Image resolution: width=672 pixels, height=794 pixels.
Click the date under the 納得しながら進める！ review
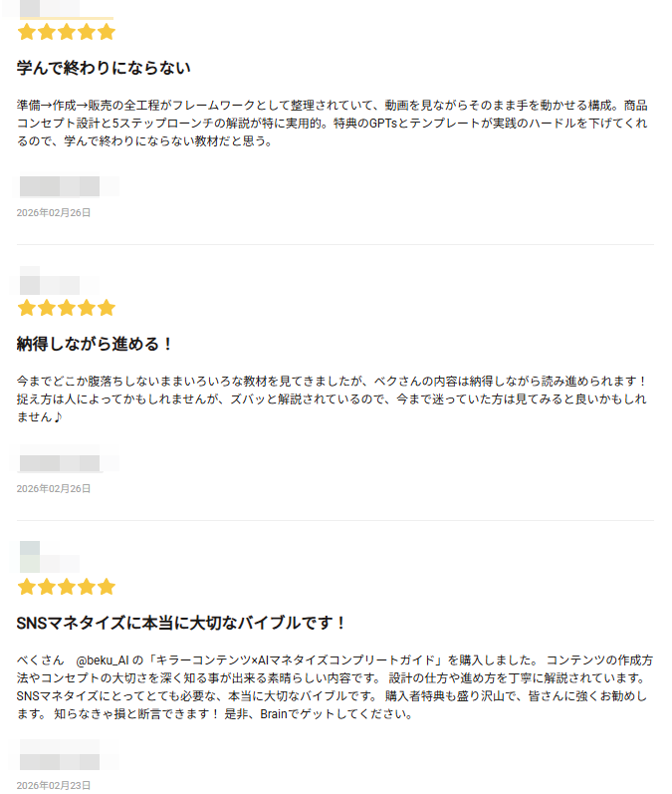click(54, 488)
